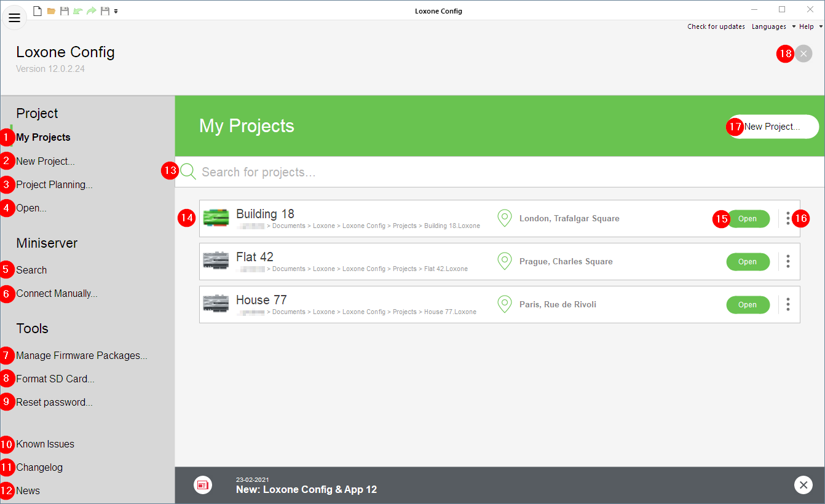Image resolution: width=825 pixels, height=504 pixels.
Task: Open three-dot options for Building 18
Action: tap(788, 218)
